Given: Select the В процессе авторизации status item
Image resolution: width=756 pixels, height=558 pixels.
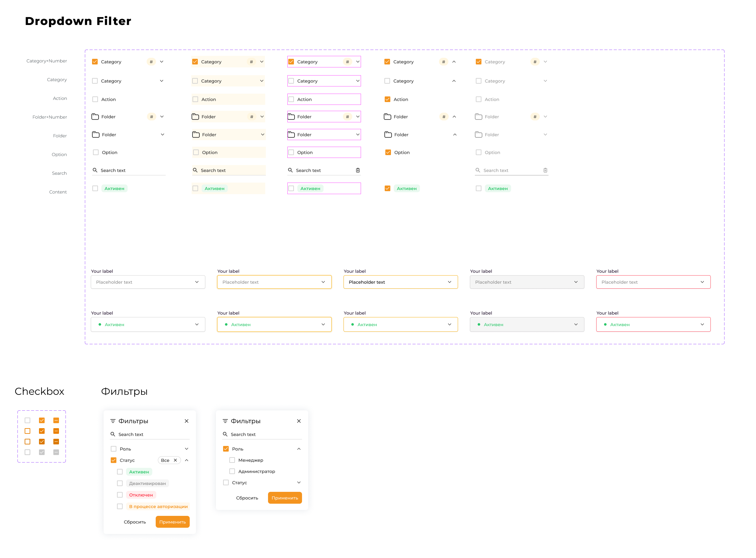Looking at the screenshot, I should pyautogui.click(x=158, y=506).
